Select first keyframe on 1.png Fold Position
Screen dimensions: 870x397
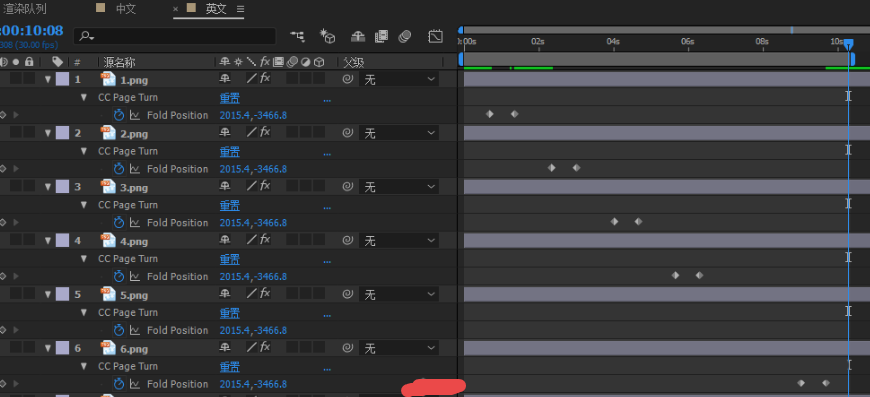click(x=489, y=114)
